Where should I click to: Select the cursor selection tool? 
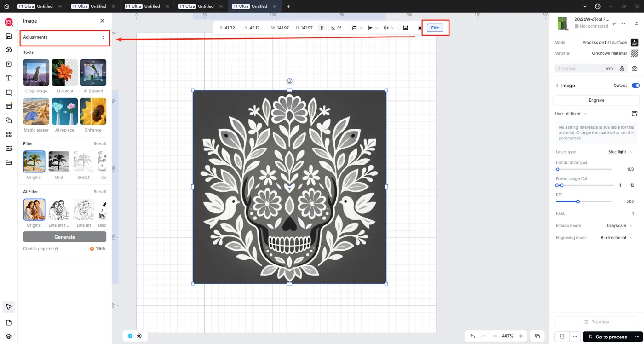click(x=9, y=307)
